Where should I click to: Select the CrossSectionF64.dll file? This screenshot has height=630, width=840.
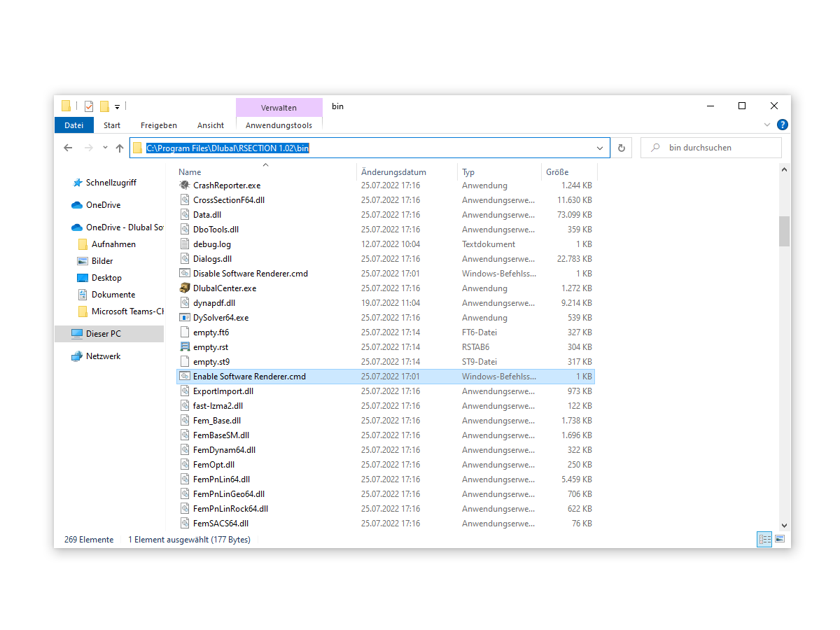(385, 200)
